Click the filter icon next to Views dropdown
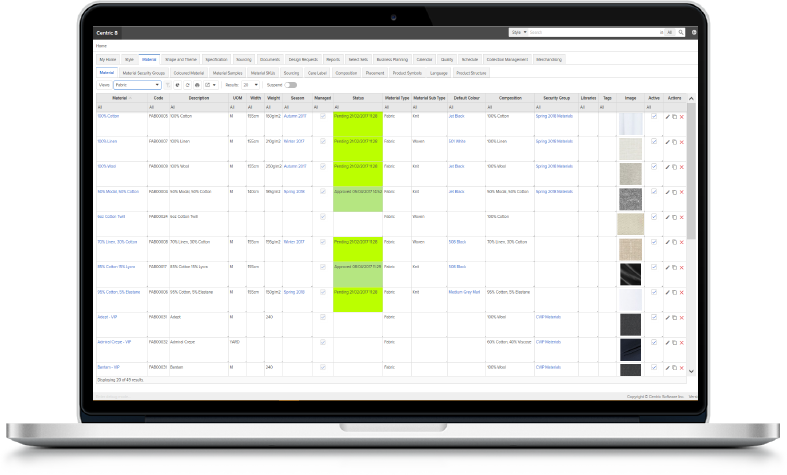This screenshot has width=787, height=475. click(167, 86)
